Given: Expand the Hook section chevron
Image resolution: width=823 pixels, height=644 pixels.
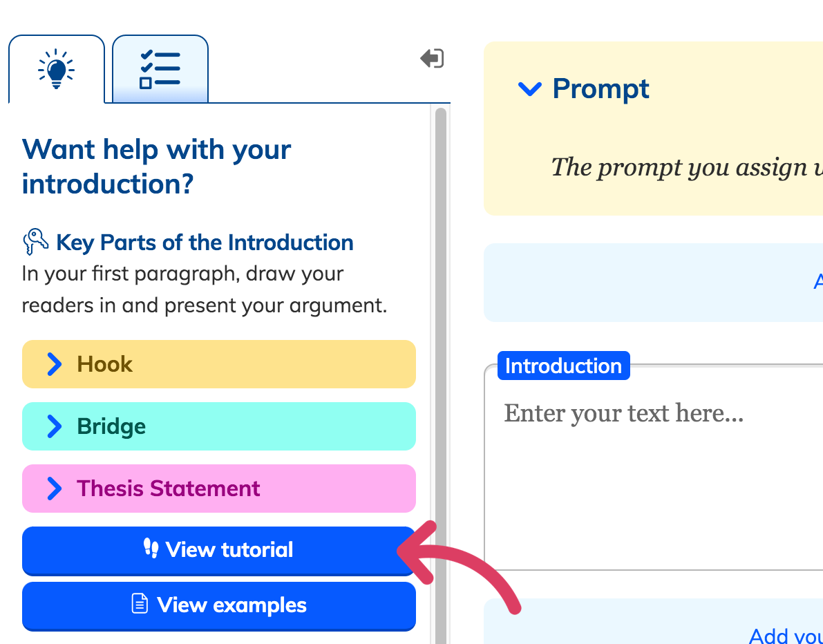Looking at the screenshot, I should (x=55, y=363).
